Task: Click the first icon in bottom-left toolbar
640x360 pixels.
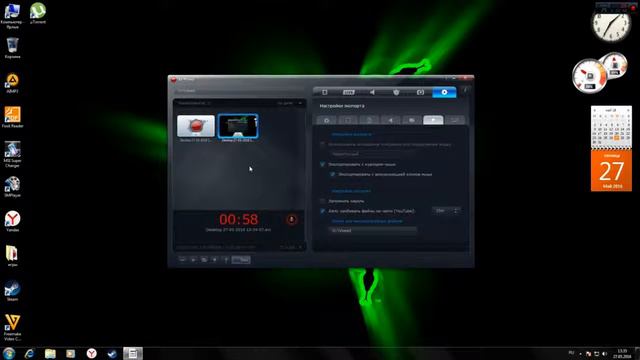Action: [182, 260]
